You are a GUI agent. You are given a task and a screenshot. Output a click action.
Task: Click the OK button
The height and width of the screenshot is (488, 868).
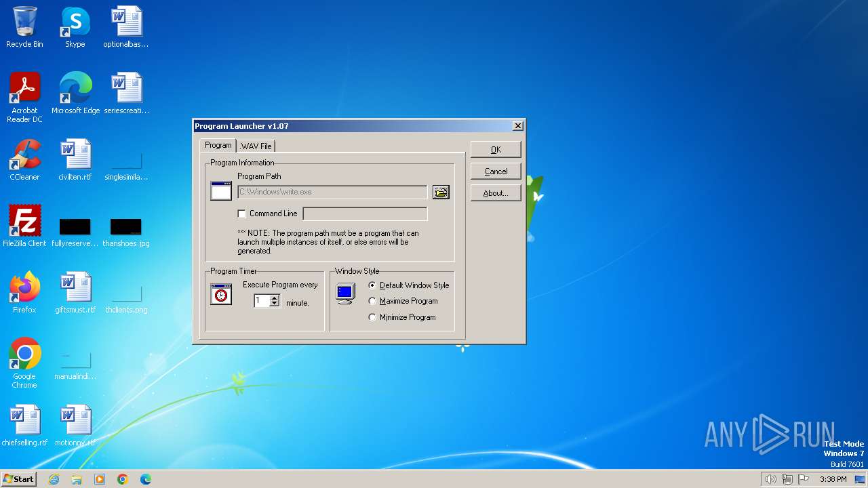(x=496, y=150)
